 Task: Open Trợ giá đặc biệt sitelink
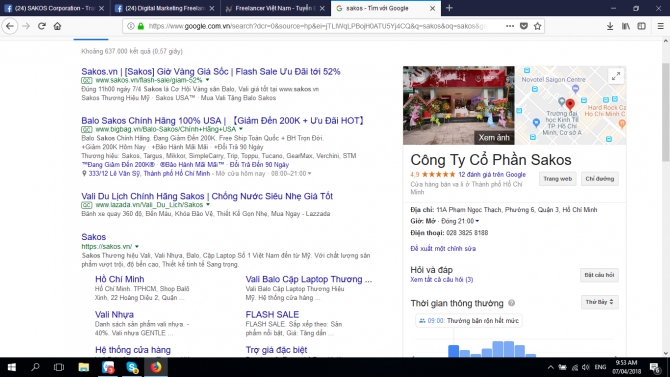pyautogui.click(x=276, y=350)
